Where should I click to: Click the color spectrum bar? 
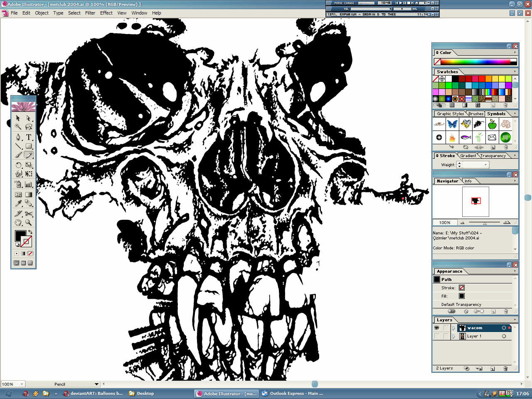point(475,62)
